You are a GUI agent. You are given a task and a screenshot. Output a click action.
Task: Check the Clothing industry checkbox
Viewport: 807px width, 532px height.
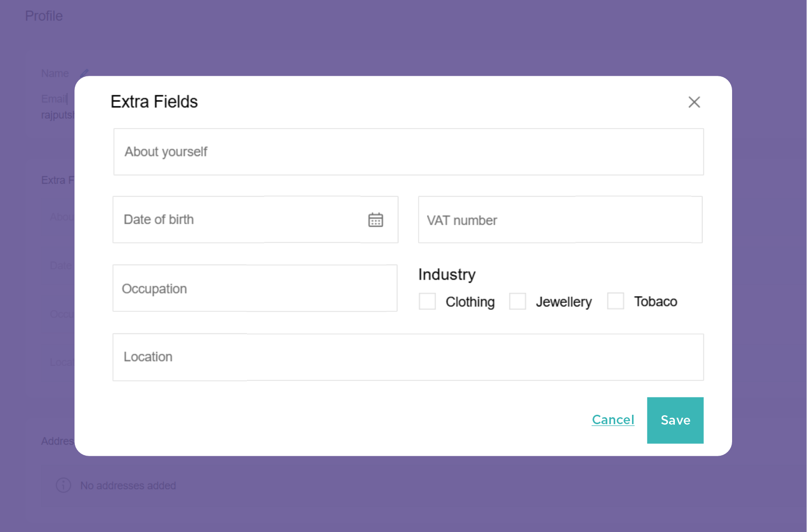tap(427, 301)
